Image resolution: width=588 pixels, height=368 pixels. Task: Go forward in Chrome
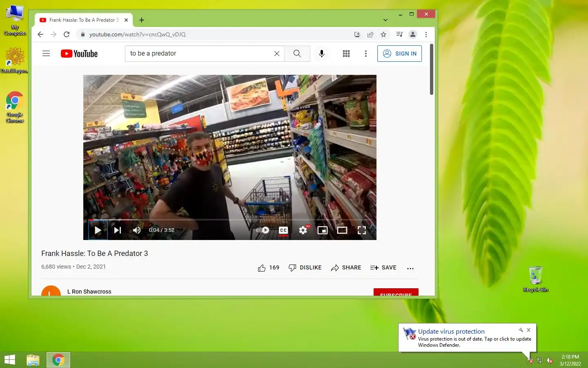click(53, 34)
